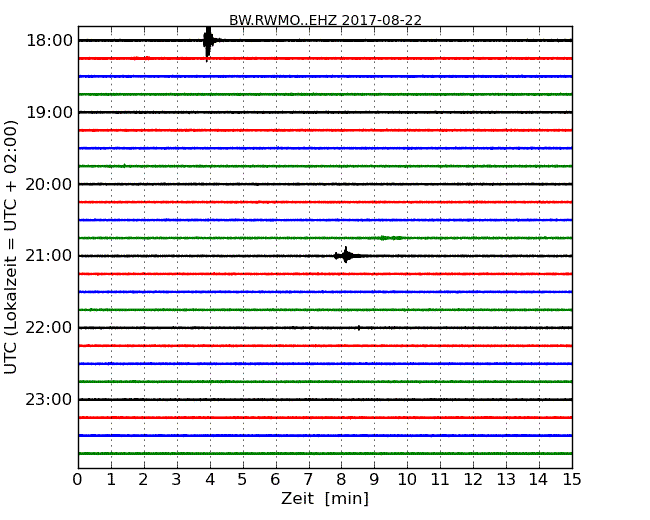Image resolution: width=650 pixels, height=520 pixels.
Task: Click x-axis tick label 10
Action: coord(407,479)
